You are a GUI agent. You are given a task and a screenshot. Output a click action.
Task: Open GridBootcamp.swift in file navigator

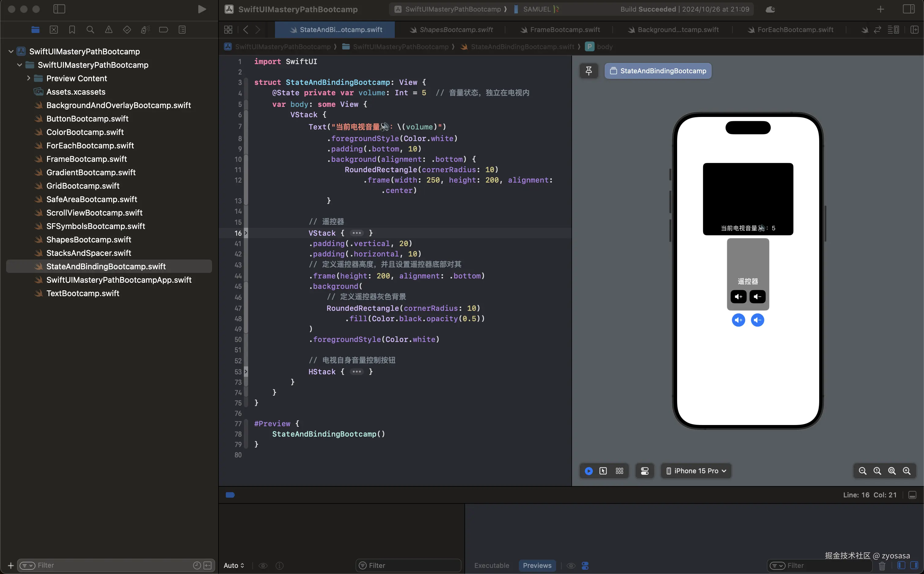coord(83,186)
